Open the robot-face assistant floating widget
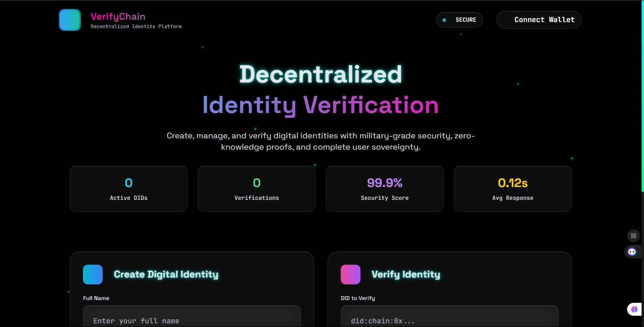Viewport: 644px width, 327px height. 632,252
